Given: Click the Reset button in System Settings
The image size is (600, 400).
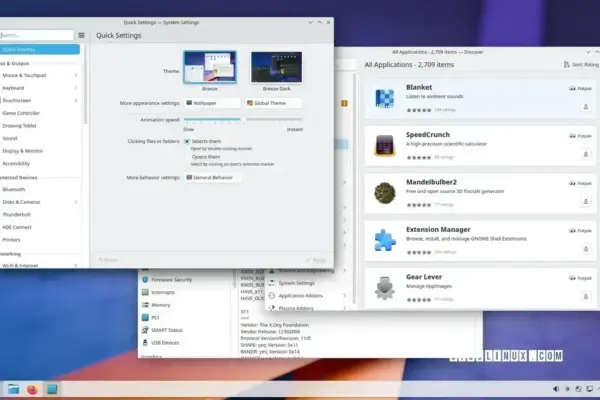Looking at the screenshot, I should pos(108,260).
